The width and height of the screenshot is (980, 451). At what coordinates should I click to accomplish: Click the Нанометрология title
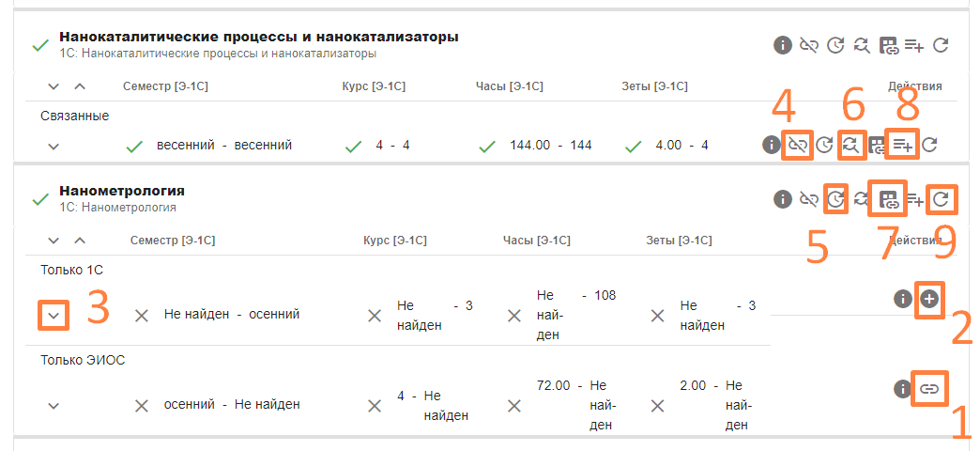click(122, 191)
